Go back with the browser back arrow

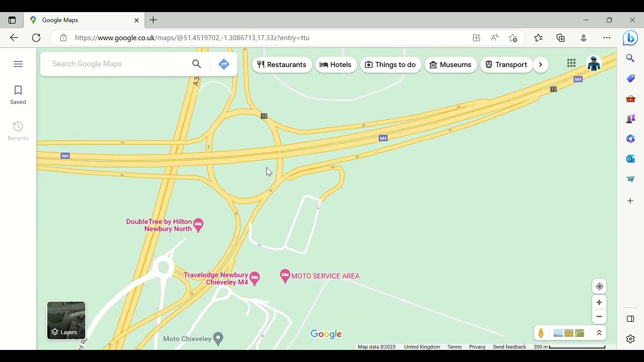14,38
